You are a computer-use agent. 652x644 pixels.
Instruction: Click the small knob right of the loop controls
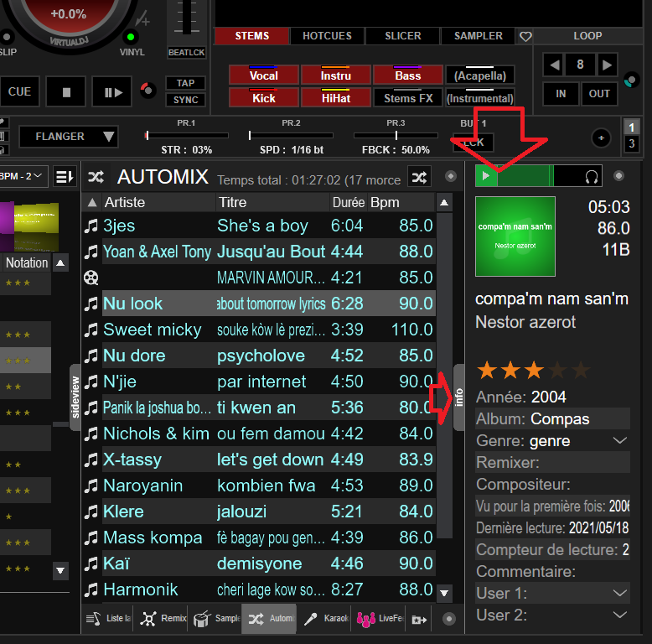coord(631,80)
